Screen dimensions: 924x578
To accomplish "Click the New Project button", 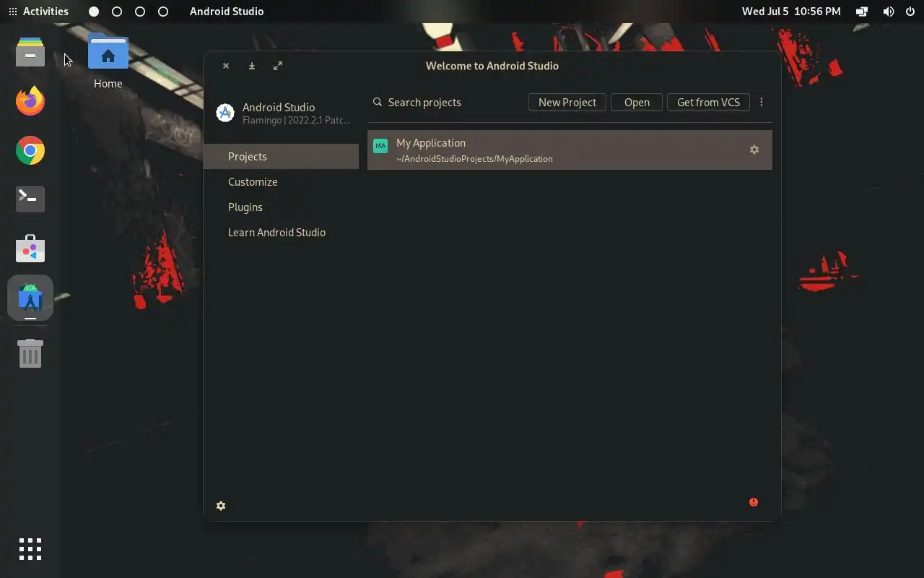I will pyautogui.click(x=567, y=102).
